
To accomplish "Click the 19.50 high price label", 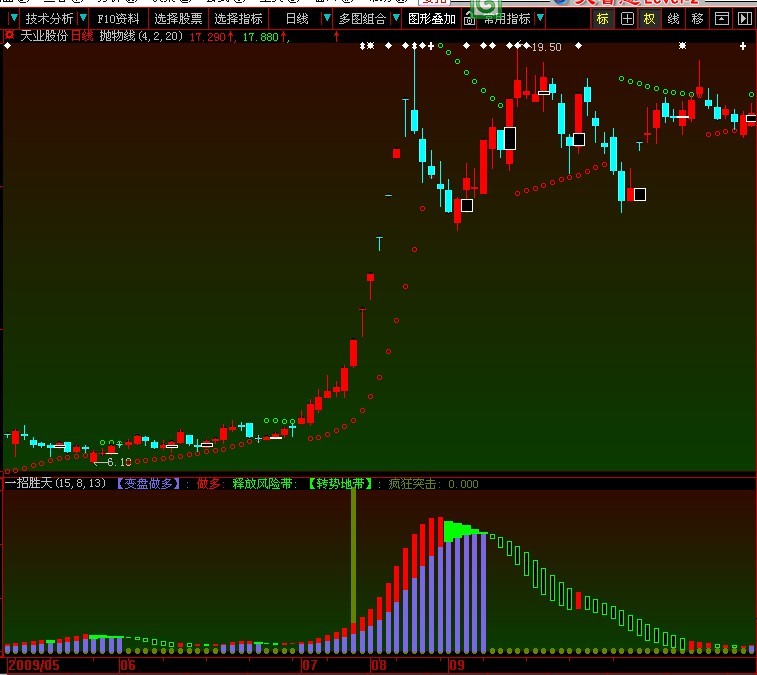I will point(547,47).
